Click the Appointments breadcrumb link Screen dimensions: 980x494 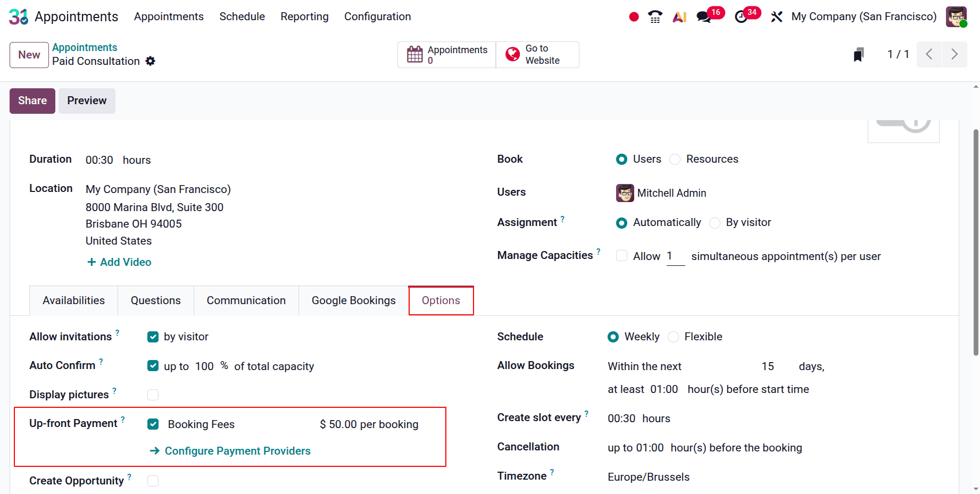click(x=85, y=47)
